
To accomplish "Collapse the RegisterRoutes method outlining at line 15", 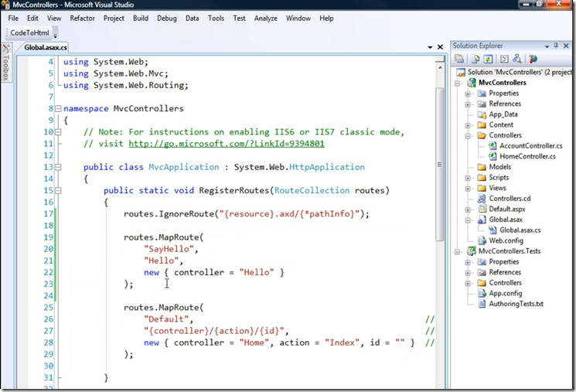I will click(x=58, y=190).
